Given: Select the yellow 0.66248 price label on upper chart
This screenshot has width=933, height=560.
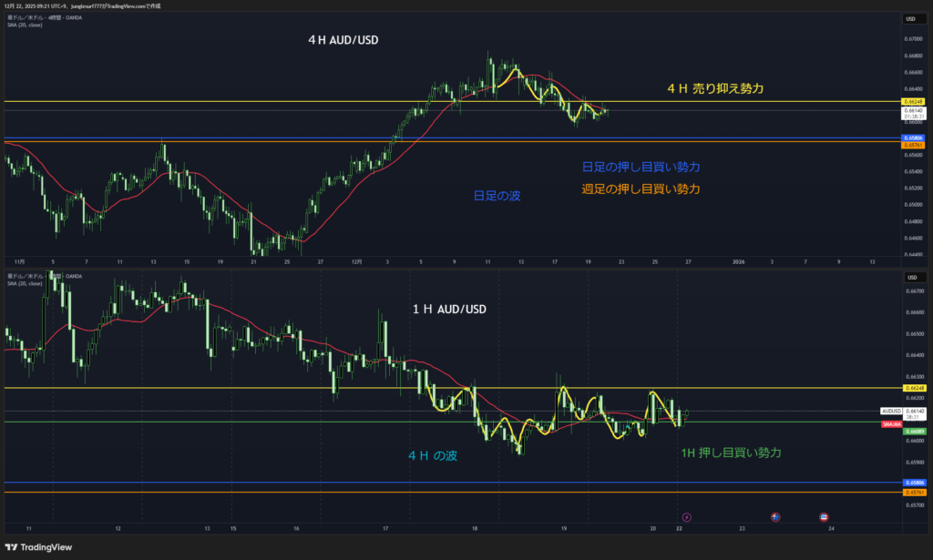Looking at the screenshot, I should [x=912, y=101].
